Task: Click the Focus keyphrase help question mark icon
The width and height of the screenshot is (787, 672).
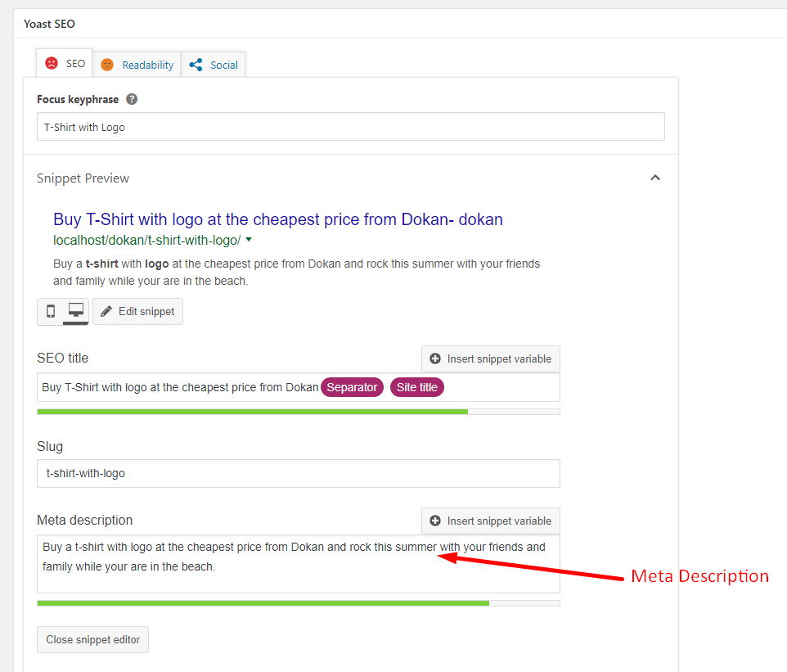Action: pos(132,99)
